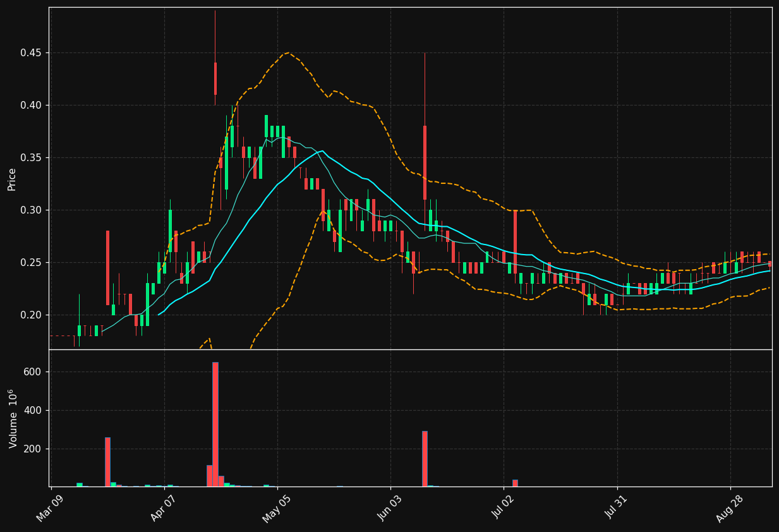The height and width of the screenshot is (532, 779).
Task: Click the red volume bar in mid-June
Action: pyautogui.click(x=425, y=459)
